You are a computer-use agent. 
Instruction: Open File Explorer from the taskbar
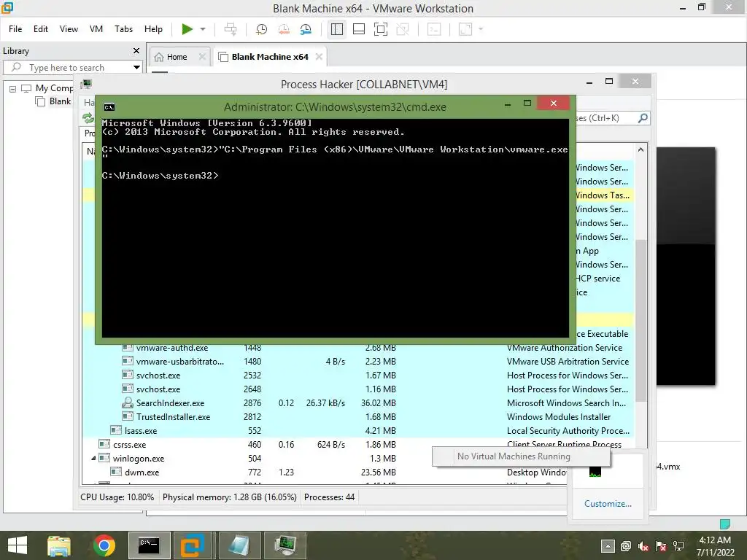[x=59, y=545]
